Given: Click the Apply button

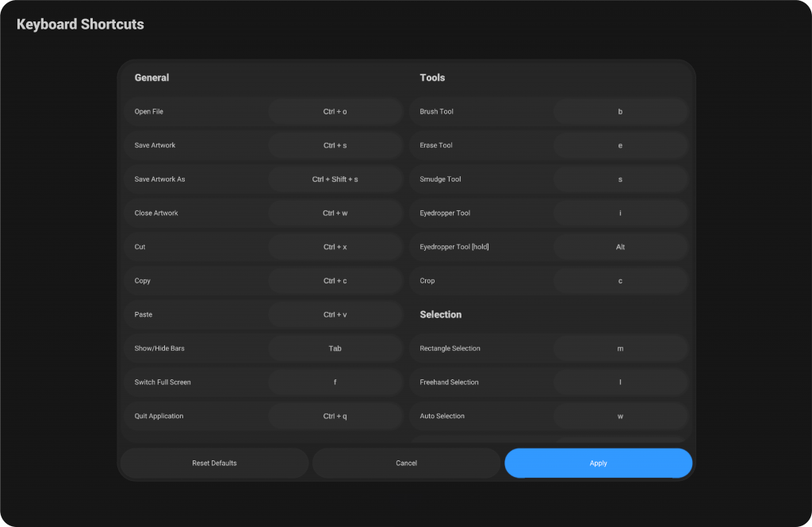Looking at the screenshot, I should tap(598, 463).
